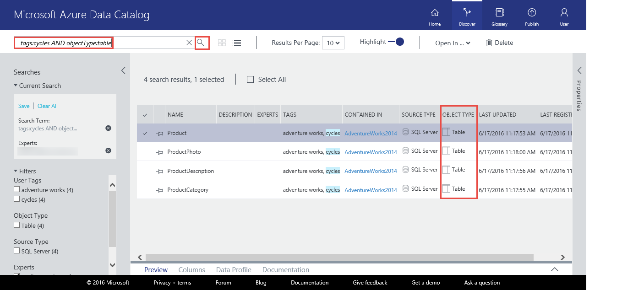Click Ask a question footer link
Viewport: 644px width, 290px height.
pyautogui.click(x=482, y=283)
